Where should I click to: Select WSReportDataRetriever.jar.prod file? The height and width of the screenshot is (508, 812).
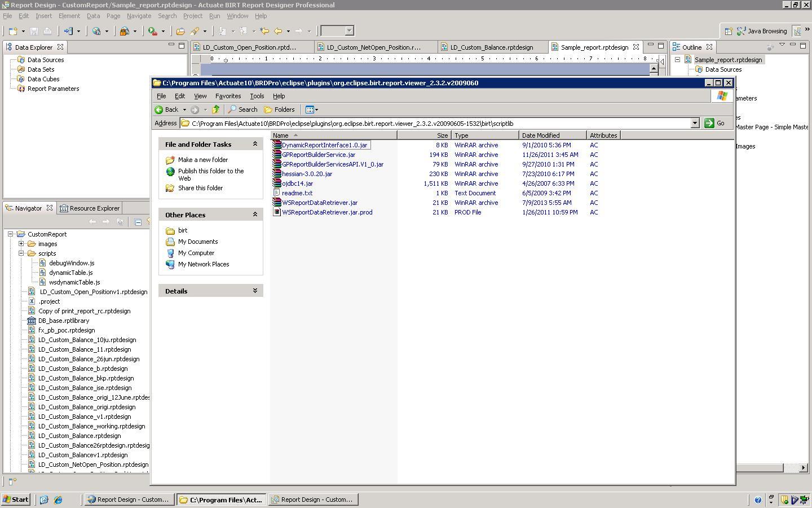[327, 212]
